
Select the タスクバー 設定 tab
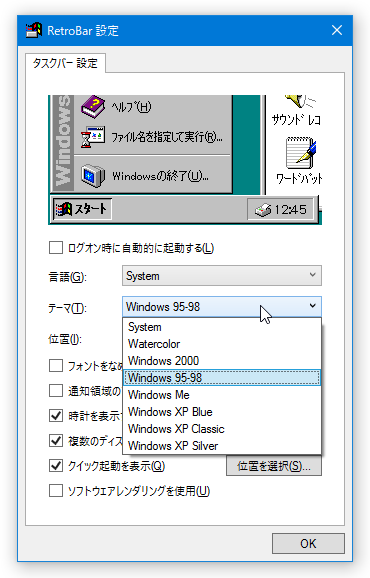point(65,63)
